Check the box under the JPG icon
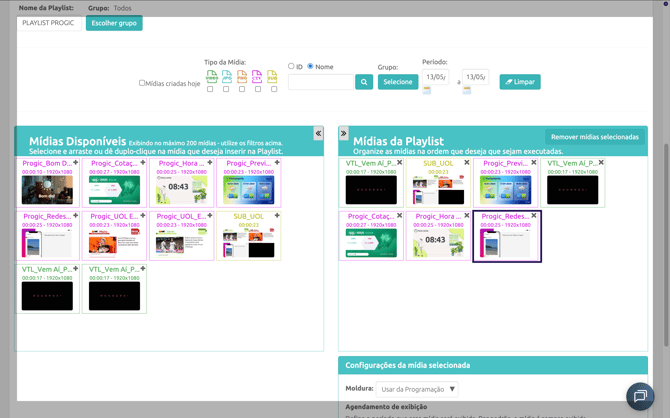The width and height of the screenshot is (670, 418). tap(226, 89)
